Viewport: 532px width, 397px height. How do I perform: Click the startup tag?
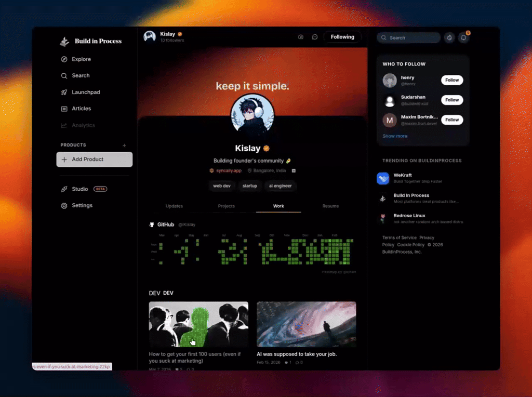pyautogui.click(x=250, y=186)
